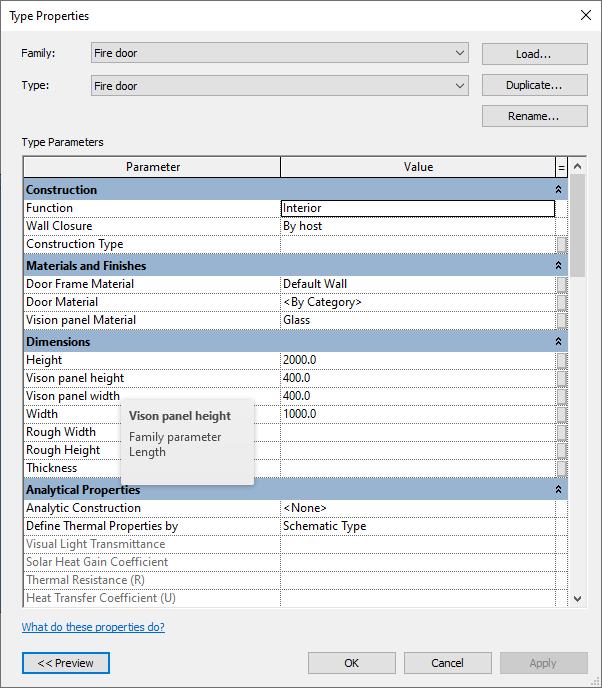Open the Family dropdown showing Fire door

(x=280, y=53)
